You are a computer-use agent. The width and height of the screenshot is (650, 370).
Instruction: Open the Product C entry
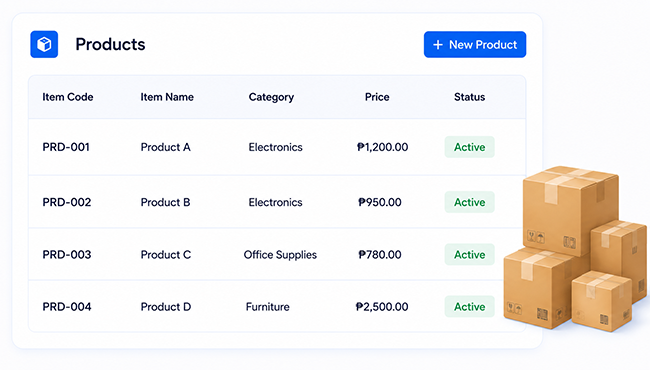[x=166, y=254]
